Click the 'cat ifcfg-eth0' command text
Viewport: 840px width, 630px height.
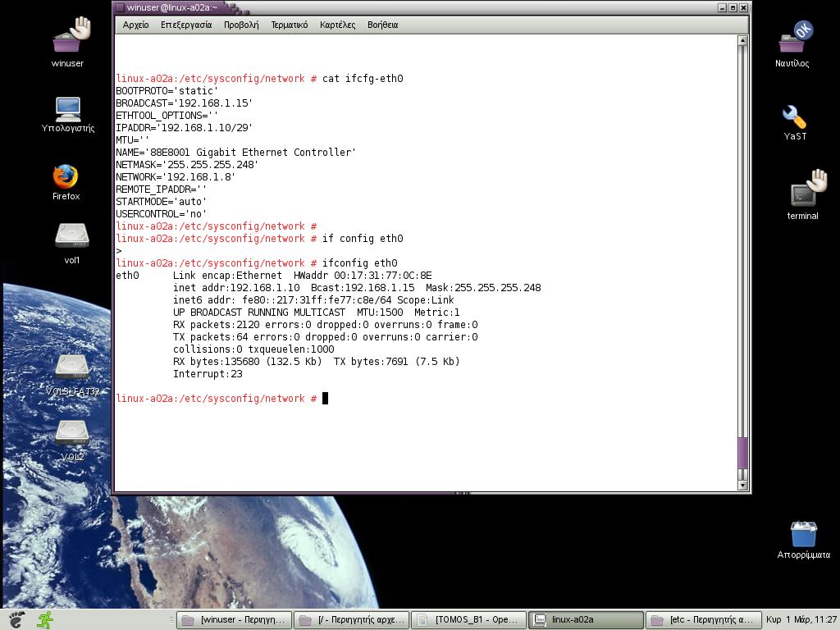coord(363,79)
